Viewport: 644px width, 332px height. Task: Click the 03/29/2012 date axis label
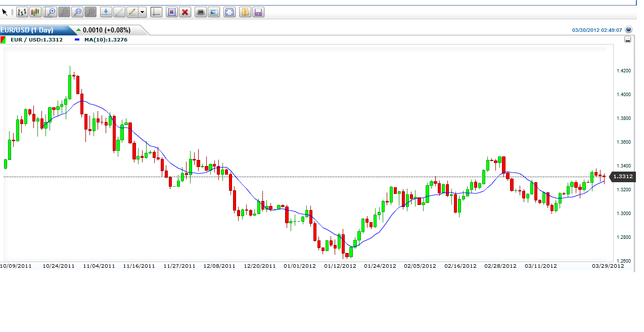click(x=609, y=266)
